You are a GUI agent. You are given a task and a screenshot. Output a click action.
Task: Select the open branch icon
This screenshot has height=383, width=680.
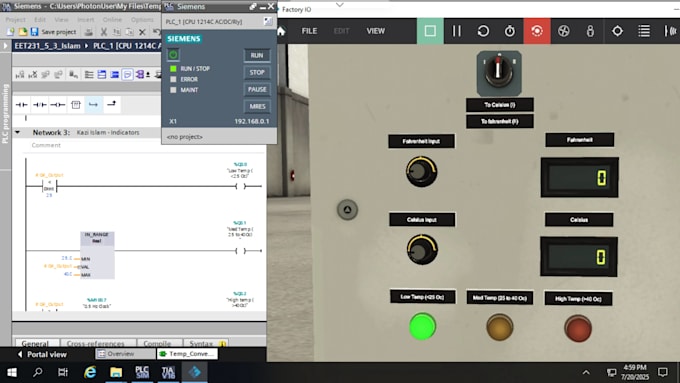(x=93, y=105)
